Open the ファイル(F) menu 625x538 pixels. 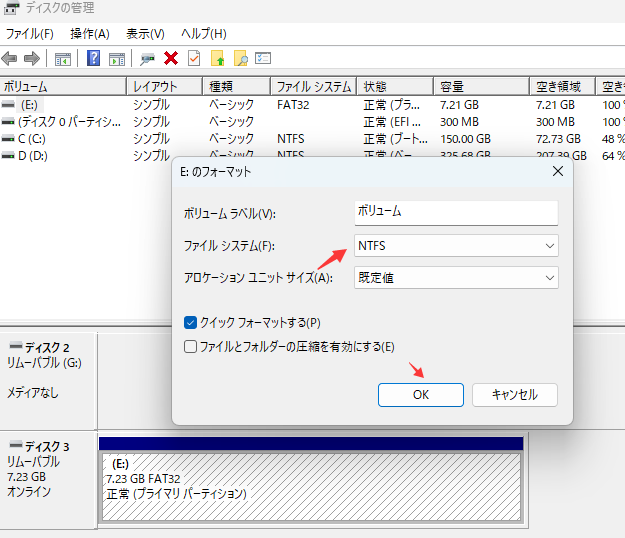pos(29,34)
